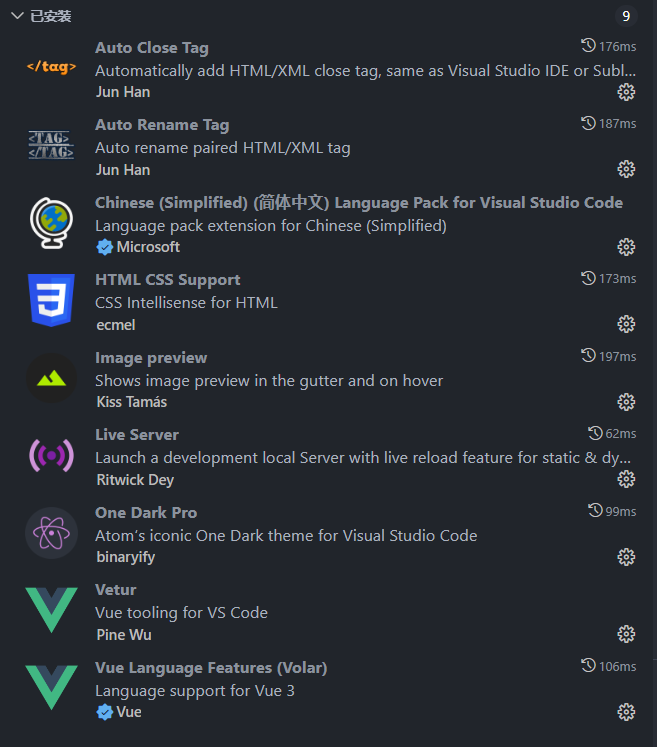Select the Image preview title
657x747 pixels.
151,358
